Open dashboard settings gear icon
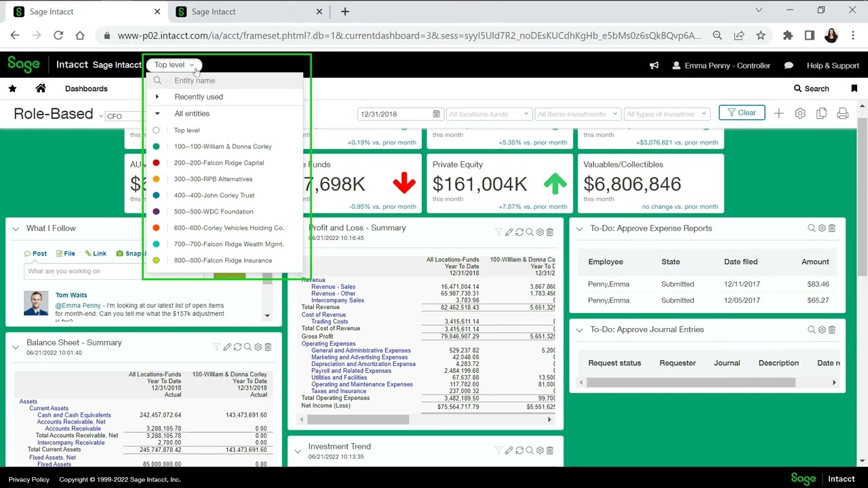The width and height of the screenshot is (868, 488). [800, 114]
